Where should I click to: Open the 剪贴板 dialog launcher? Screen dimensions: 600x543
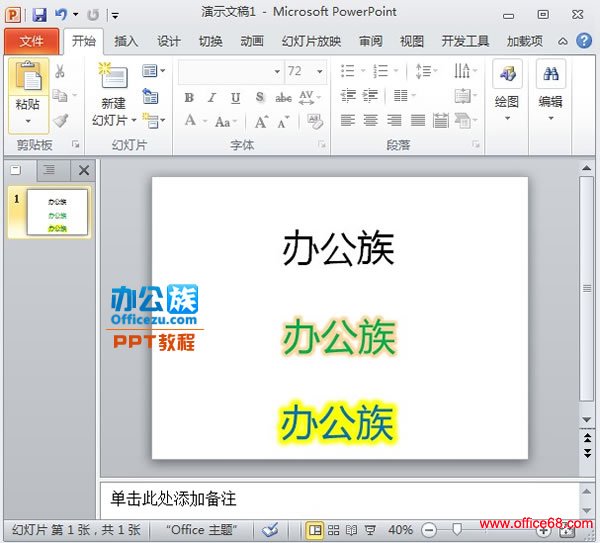tap(75, 144)
